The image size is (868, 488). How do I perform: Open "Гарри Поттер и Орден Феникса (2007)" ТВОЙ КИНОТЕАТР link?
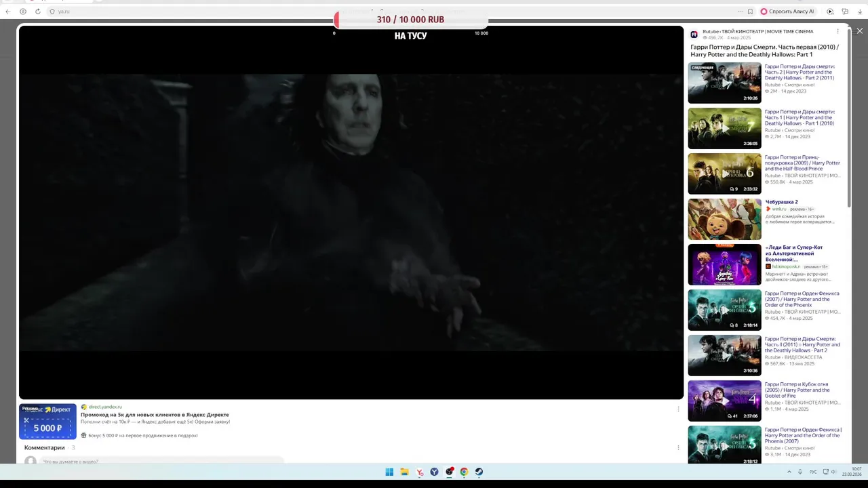tap(802, 299)
